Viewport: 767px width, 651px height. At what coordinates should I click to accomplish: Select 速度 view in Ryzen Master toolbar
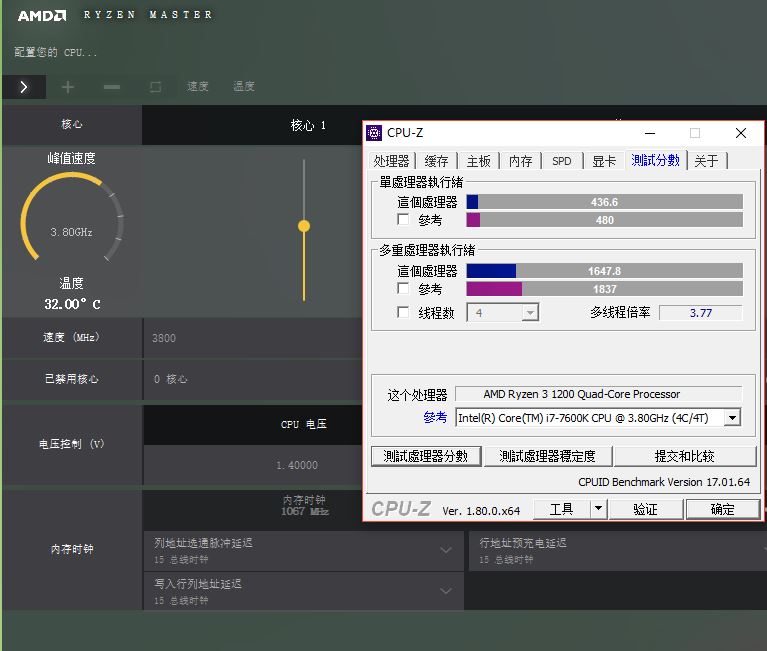(x=198, y=87)
